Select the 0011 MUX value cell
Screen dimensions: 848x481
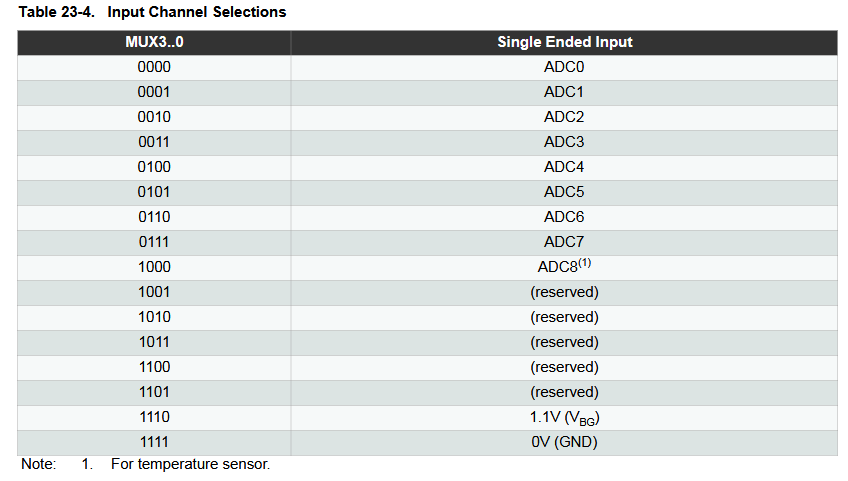click(x=154, y=142)
